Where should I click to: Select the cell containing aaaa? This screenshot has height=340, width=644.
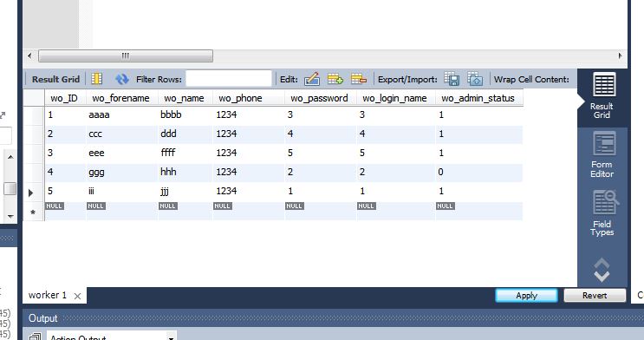point(121,114)
